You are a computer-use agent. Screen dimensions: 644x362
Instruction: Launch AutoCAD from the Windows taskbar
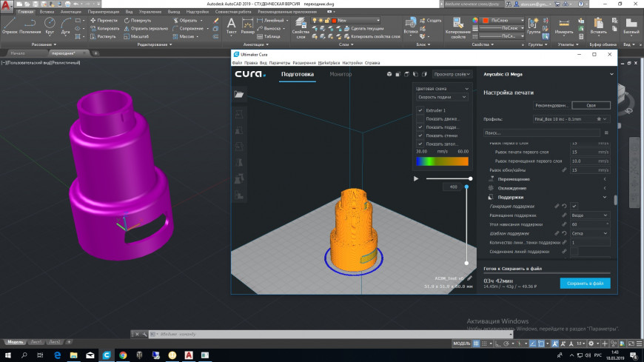pos(189,355)
